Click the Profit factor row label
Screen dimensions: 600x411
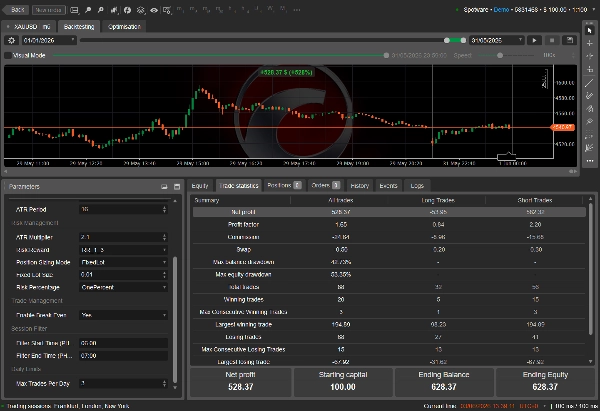pos(243,225)
